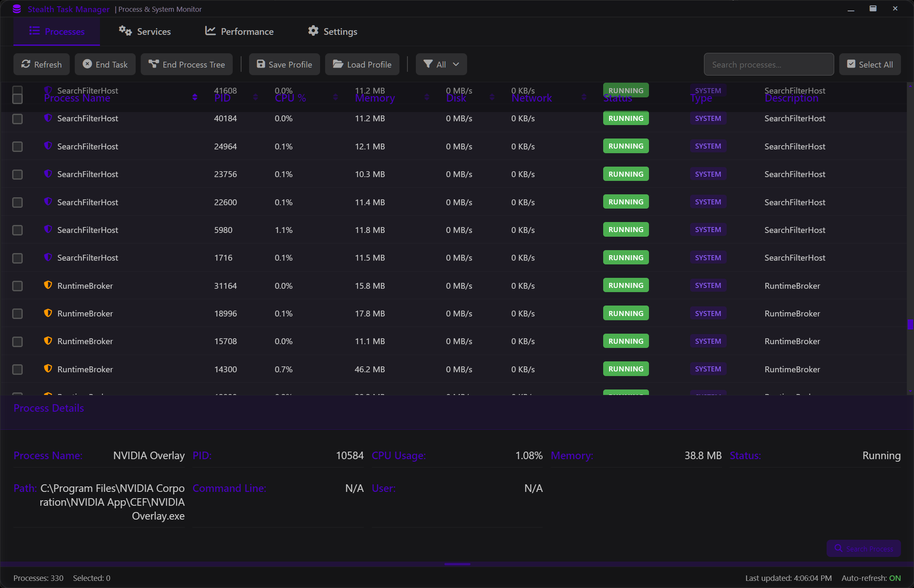Image resolution: width=914 pixels, height=588 pixels.
Task: Click the End Task icon
Action: [87, 64]
